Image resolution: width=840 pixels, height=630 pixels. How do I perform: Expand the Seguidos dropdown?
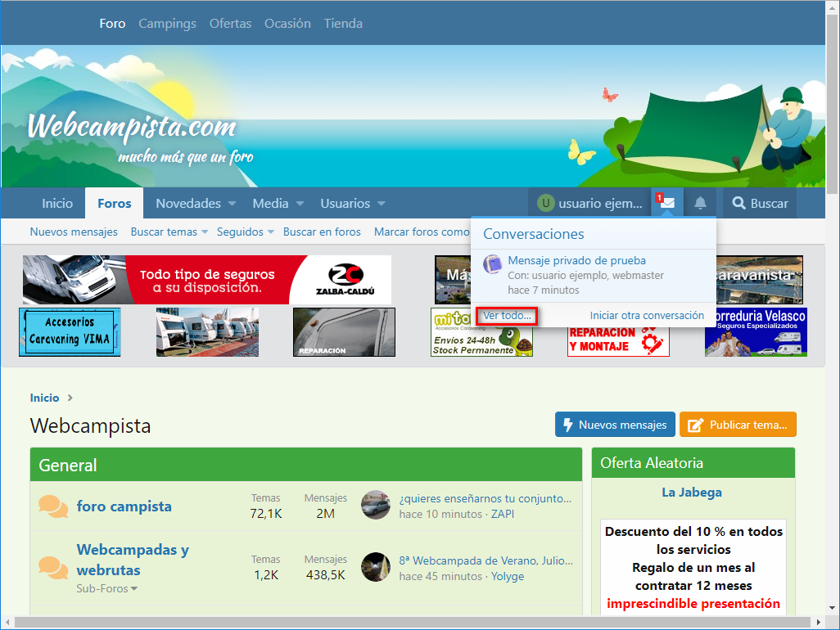pyautogui.click(x=271, y=232)
